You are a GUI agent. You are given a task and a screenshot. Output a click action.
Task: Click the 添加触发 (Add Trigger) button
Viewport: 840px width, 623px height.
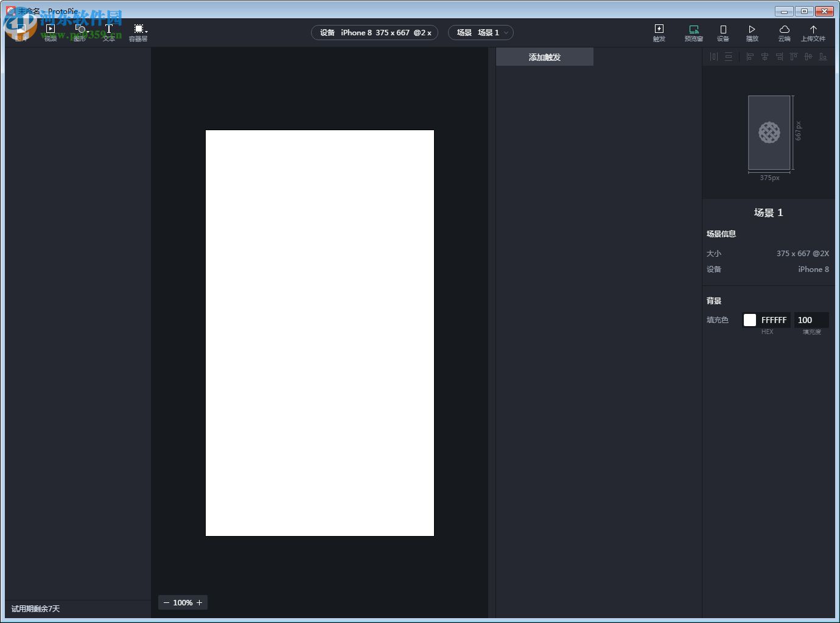[544, 56]
